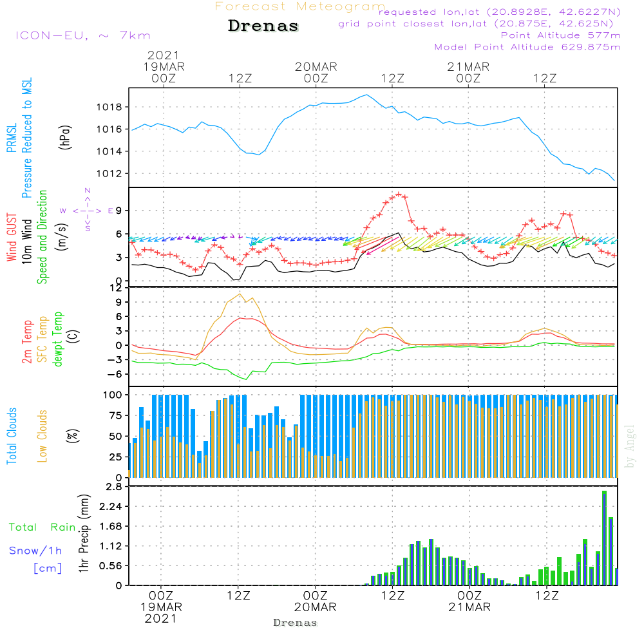
Task: Click the '25' cloud percentage tick
Action: pyautogui.click(x=116, y=457)
